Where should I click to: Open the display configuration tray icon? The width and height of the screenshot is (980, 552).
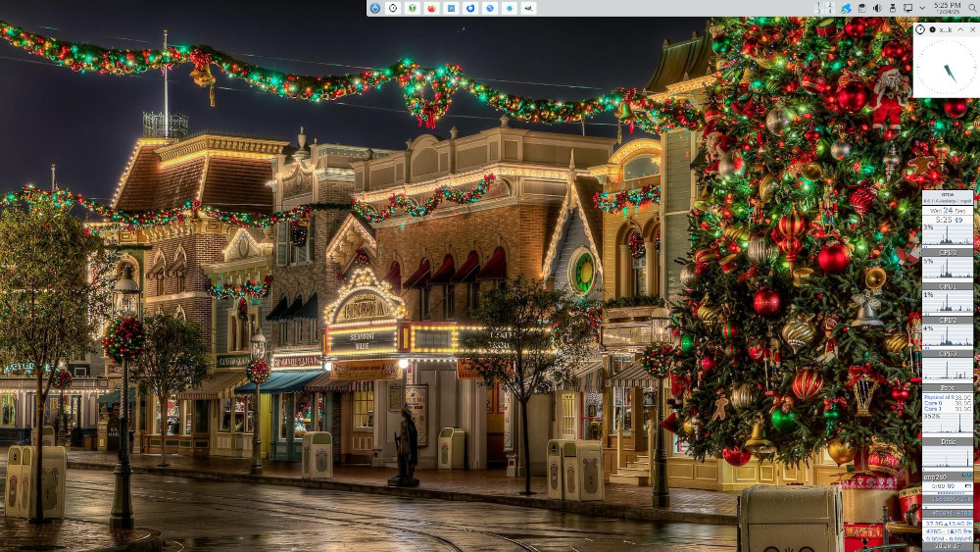click(x=907, y=8)
